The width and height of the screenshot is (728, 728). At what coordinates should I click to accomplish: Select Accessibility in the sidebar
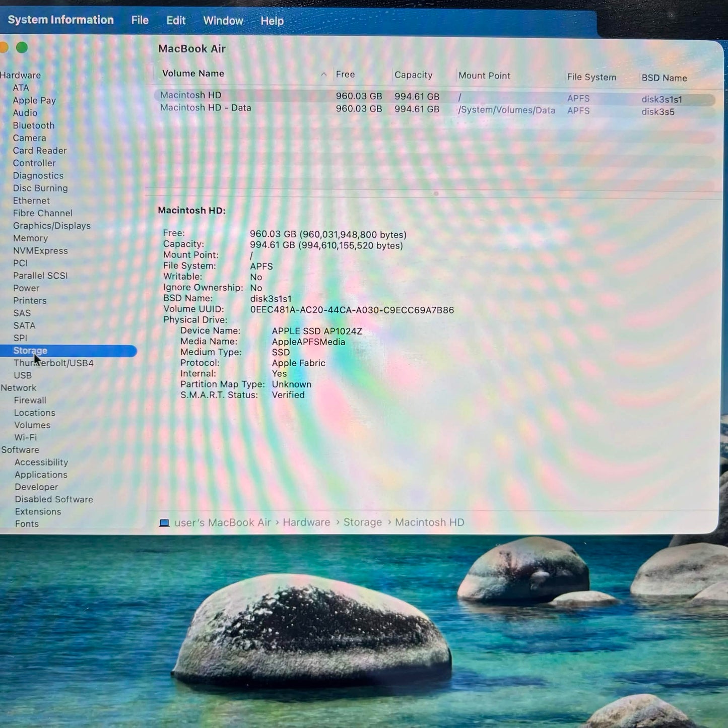(41, 462)
